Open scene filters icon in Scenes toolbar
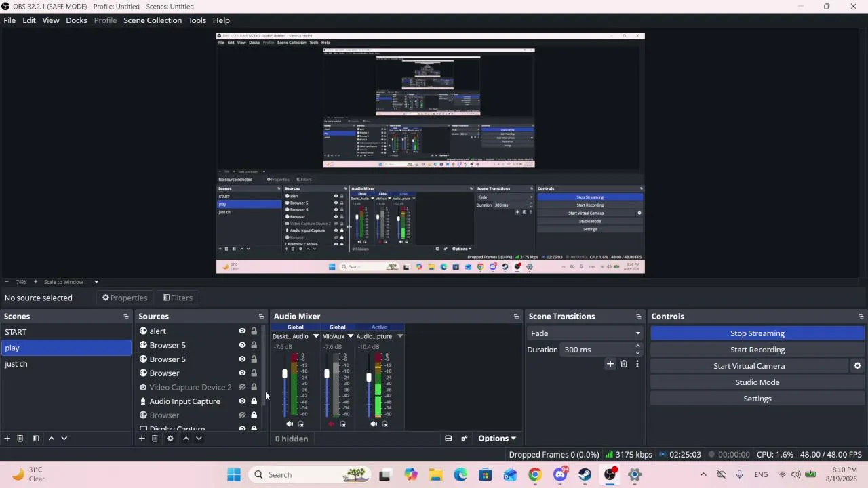The width and height of the screenshot is (868, 488). [x=35, y=439]
